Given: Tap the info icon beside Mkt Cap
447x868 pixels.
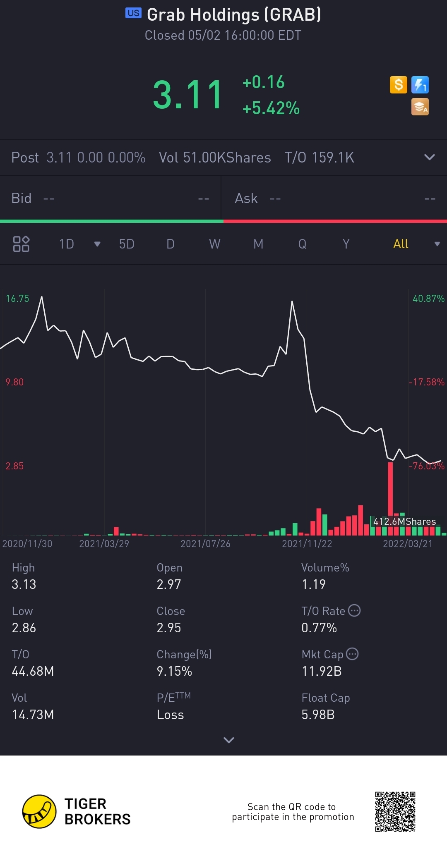Looking at the screenshot, I should (352, 654).
